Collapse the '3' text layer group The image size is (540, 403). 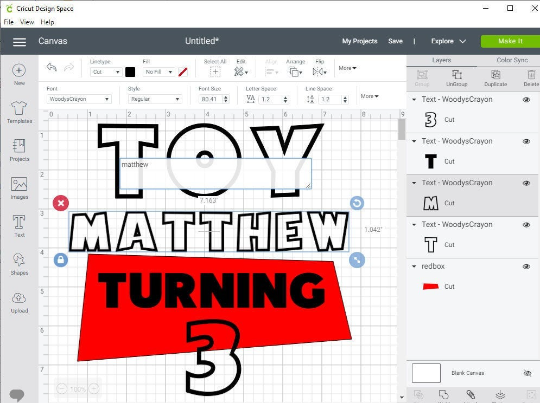click(414, 100)
